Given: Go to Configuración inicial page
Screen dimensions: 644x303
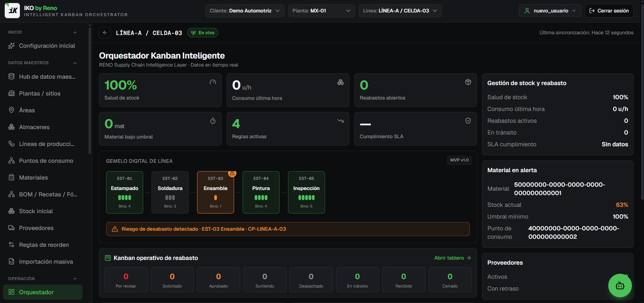Looking at the screenshot, I should [43, 46].
